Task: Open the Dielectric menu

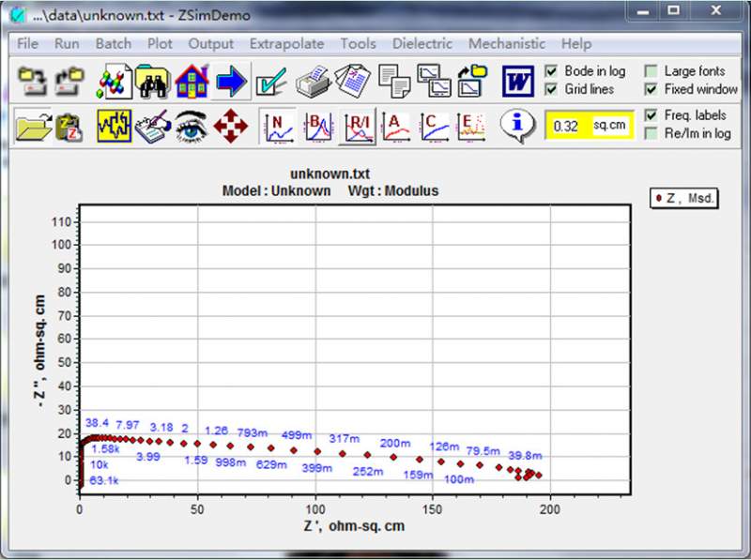Action: pyautogui.click(x=421, y=43)
